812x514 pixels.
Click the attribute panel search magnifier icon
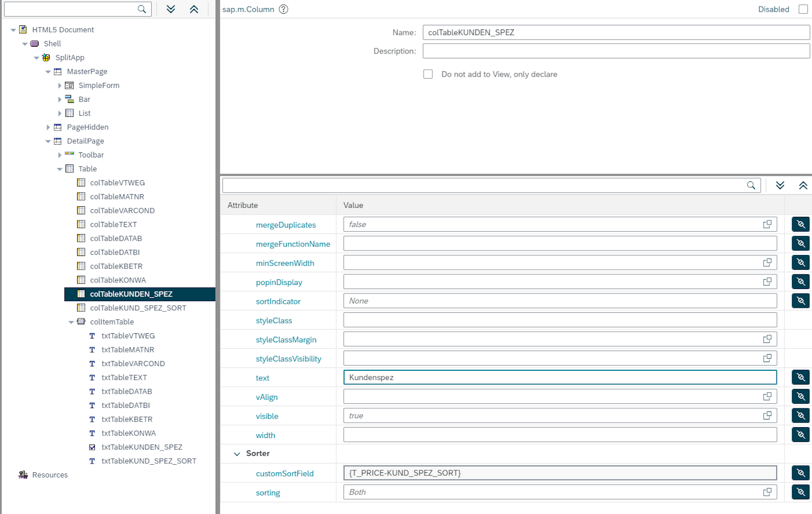click(751, 185)
